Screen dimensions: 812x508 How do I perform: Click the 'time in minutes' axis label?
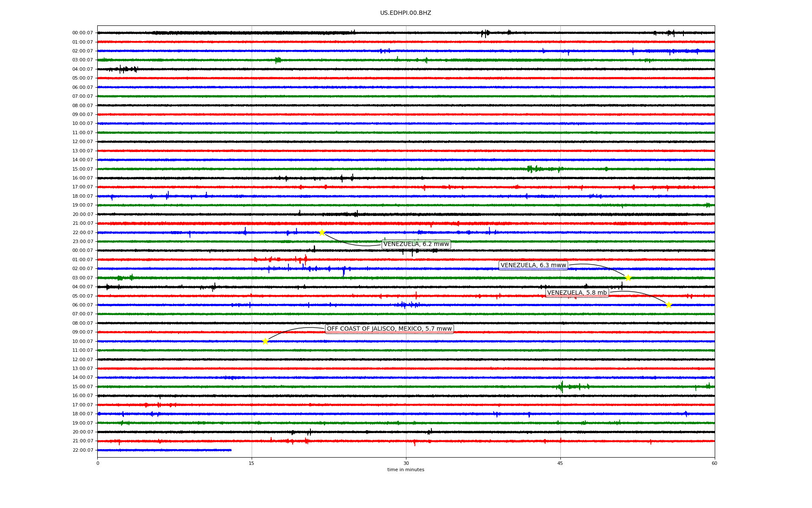coord(406,470)
